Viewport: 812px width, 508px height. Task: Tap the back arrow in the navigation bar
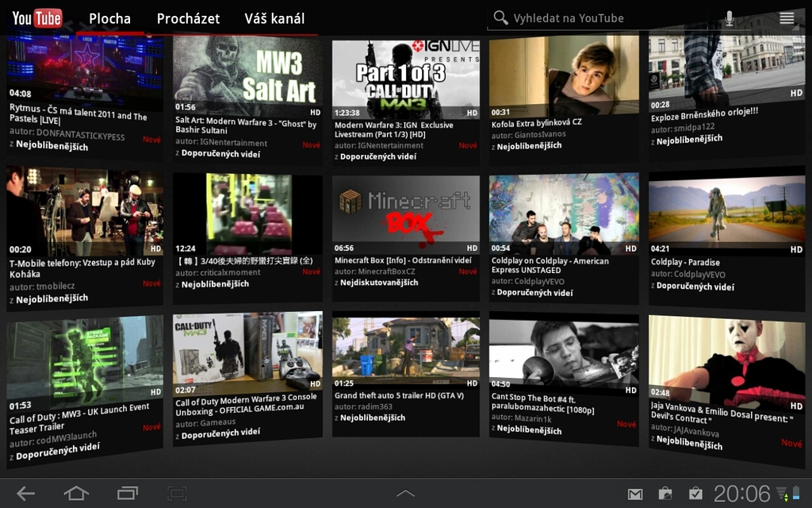point(25,492)
